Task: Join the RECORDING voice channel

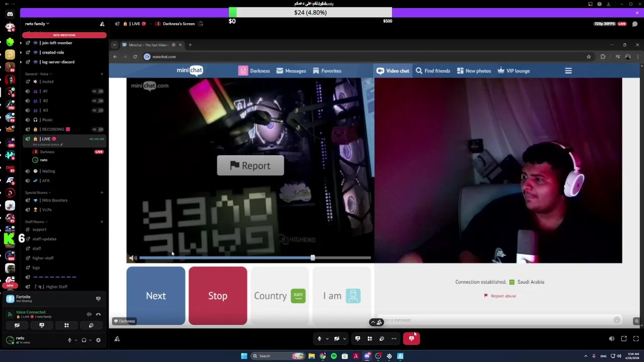Action: [54, 129]
